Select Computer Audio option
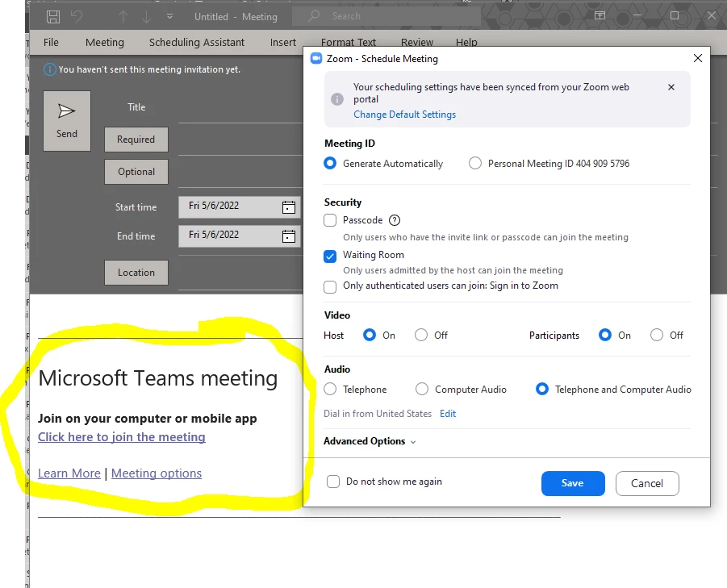The image size is (727, 588). coord(422,390)
